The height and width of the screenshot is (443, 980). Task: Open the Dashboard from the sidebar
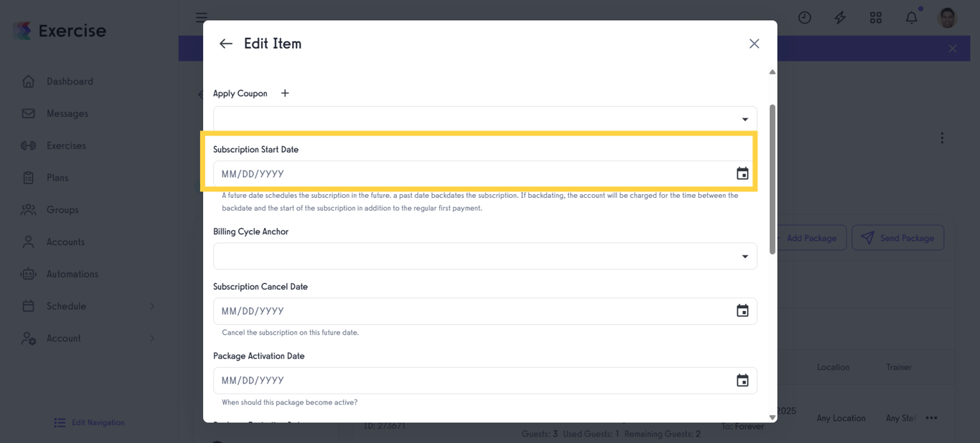70,81
